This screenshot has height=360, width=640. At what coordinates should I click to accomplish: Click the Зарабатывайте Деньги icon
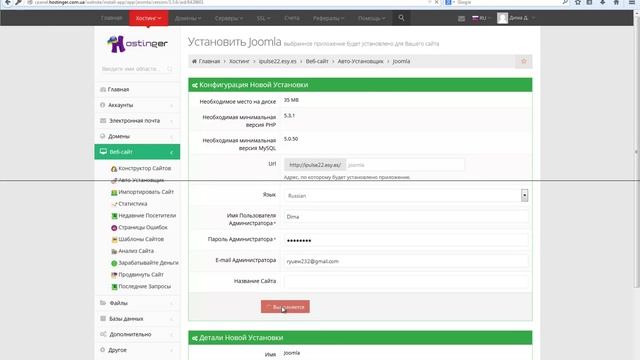114,263
